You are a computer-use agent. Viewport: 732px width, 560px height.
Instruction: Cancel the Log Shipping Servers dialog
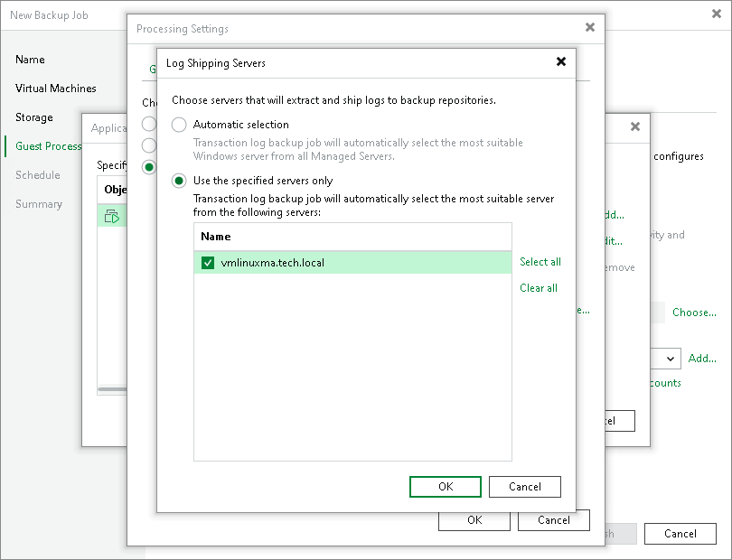(x=525, y=487)
